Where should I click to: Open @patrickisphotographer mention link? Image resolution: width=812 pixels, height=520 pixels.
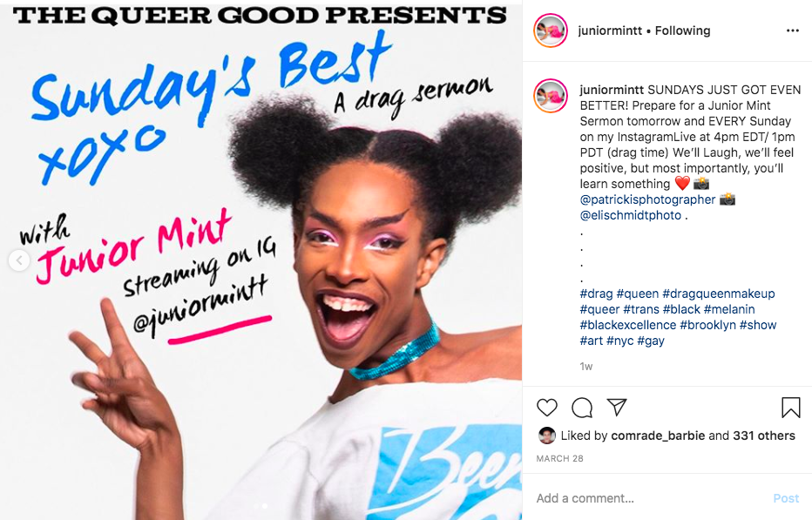[647, 199]
